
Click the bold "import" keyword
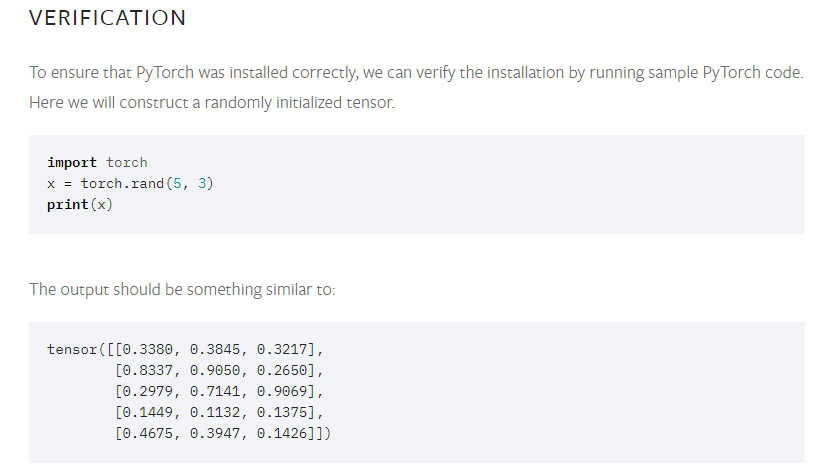point(72,162)
